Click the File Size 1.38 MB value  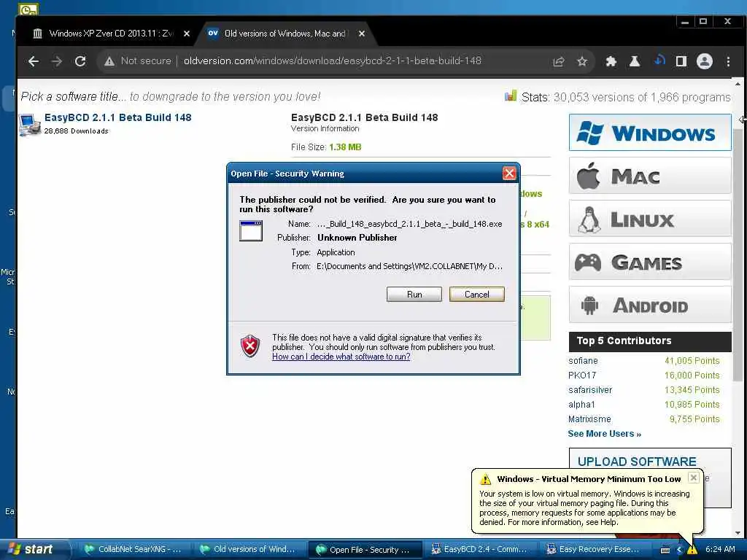click(345, 147)
